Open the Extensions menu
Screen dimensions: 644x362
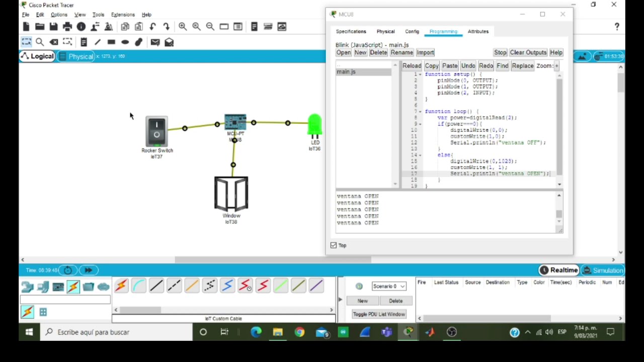(x=123, y=15)
